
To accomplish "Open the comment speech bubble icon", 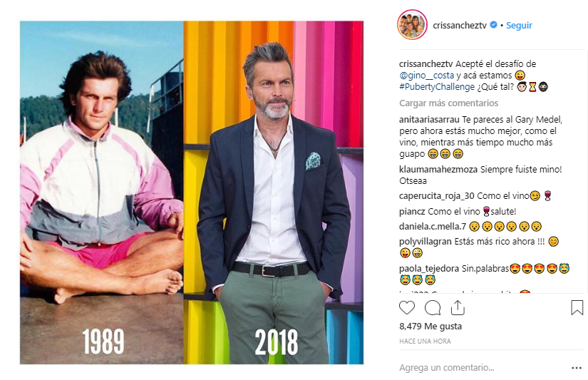I will click(x=433, y=308).
